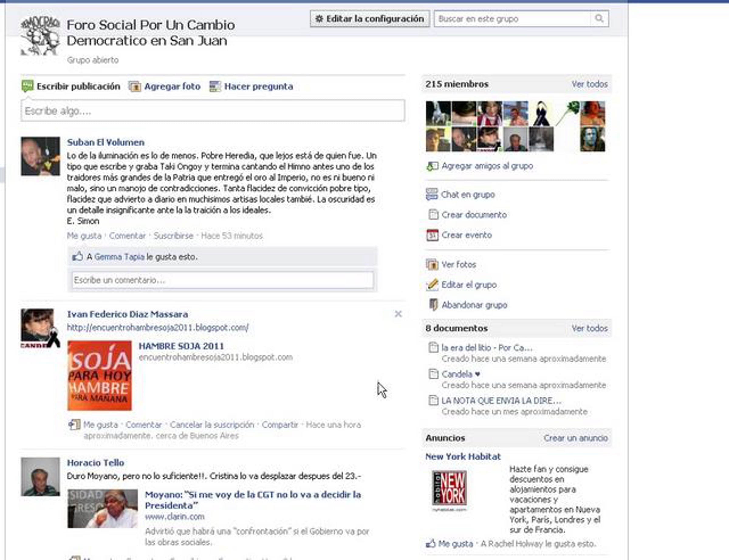729x560 pixels.
Task: Click the Crear documento page icon
Action: tap(433, 214)
